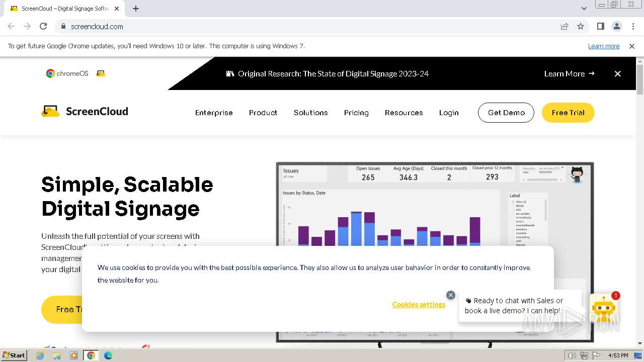Open the Solutions menu
The height and width of the screenshot is (362, 644).
tap(311, 113)
